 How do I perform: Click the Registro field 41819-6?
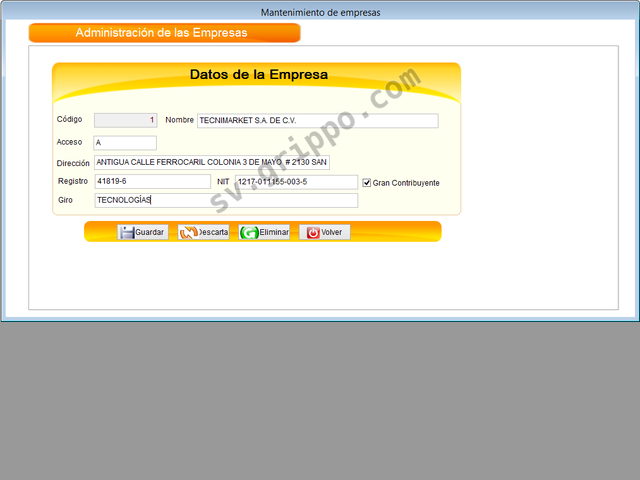[x=153, y=181]
